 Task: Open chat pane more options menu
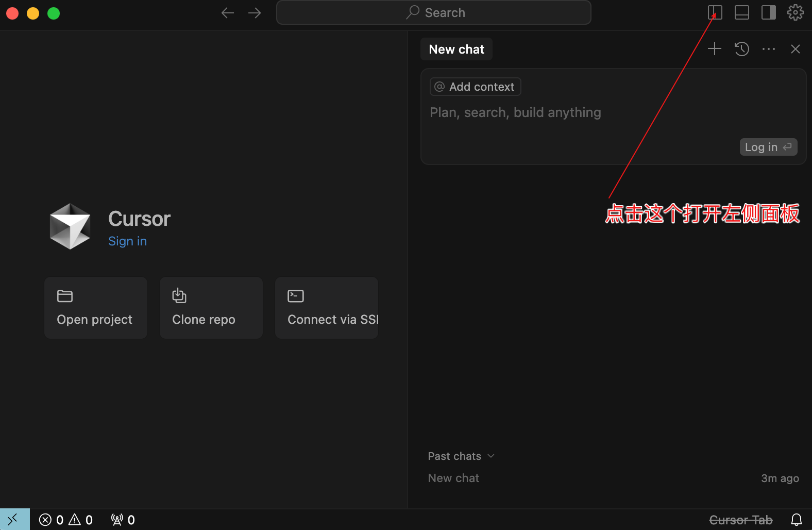(x=769, y=49)
